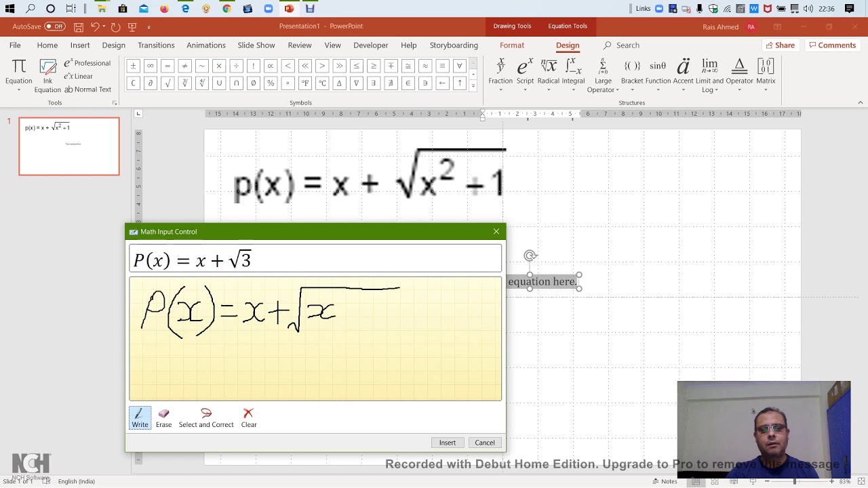Image resolution: width=868 pixels, height=488 pixels.
Task: Open the Windows notification center
Action: pyautogui.click(x=850, y=9)
